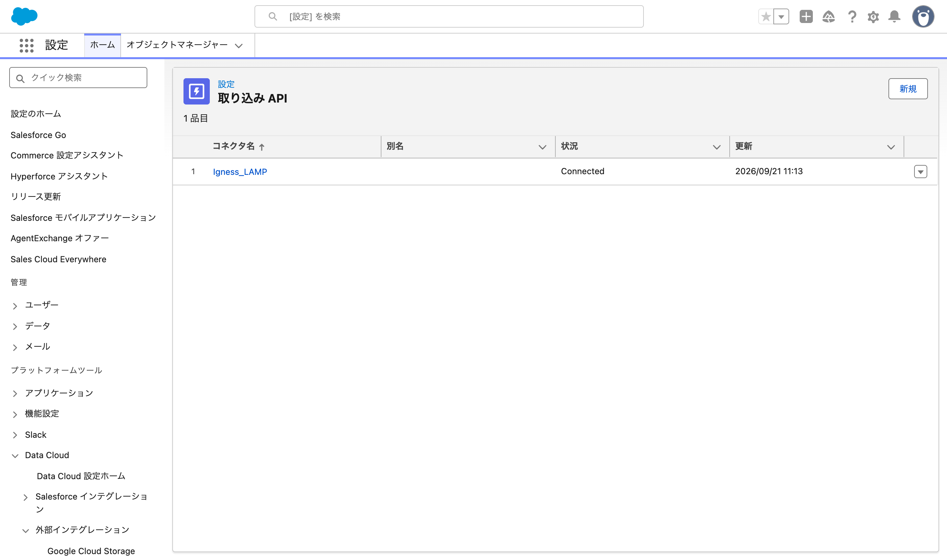Open the 状況 column header menu
This screenshot has height=560, width=947.
click(x=716, y=147)
